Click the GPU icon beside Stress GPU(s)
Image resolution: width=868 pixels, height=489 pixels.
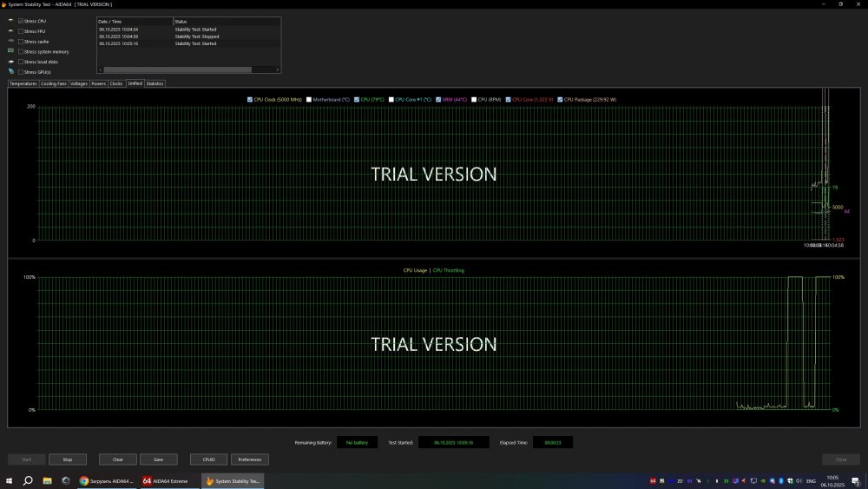pos(10,72)
